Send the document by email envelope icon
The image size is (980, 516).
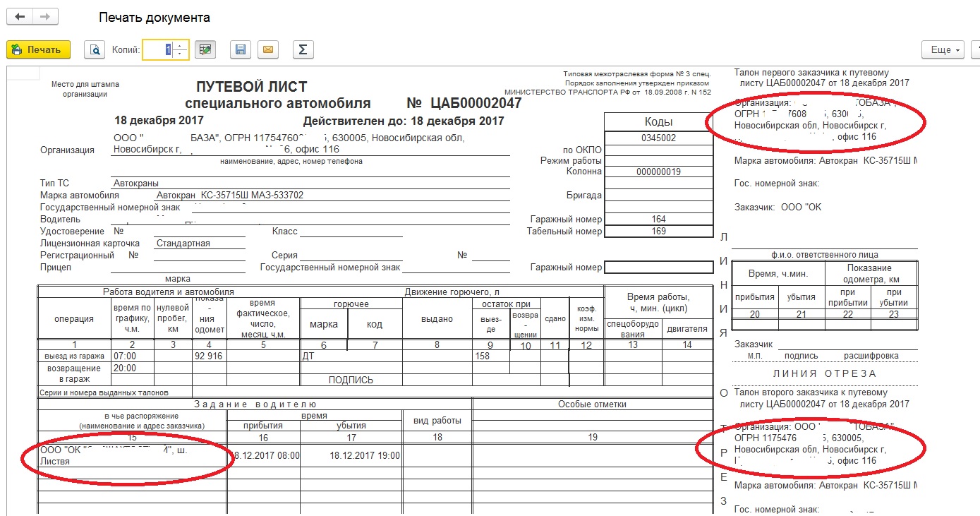click(268, 49)
